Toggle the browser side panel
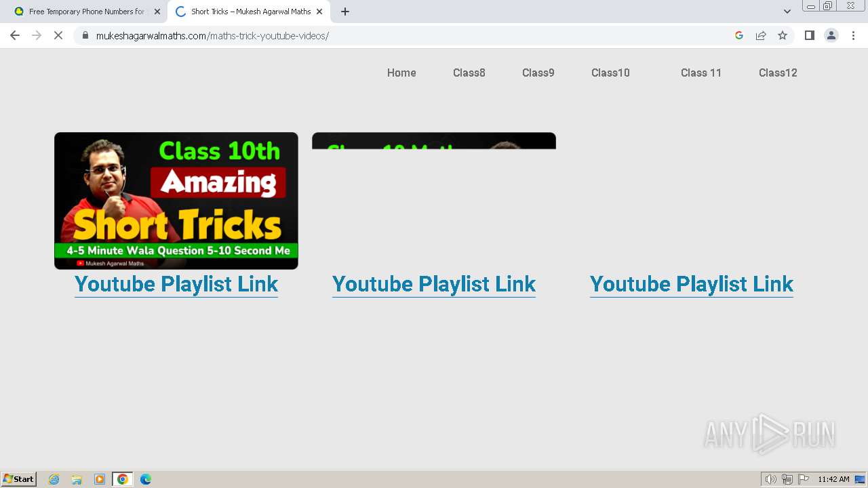The height and width of the screenshot is (488, 868). point(810,35)
